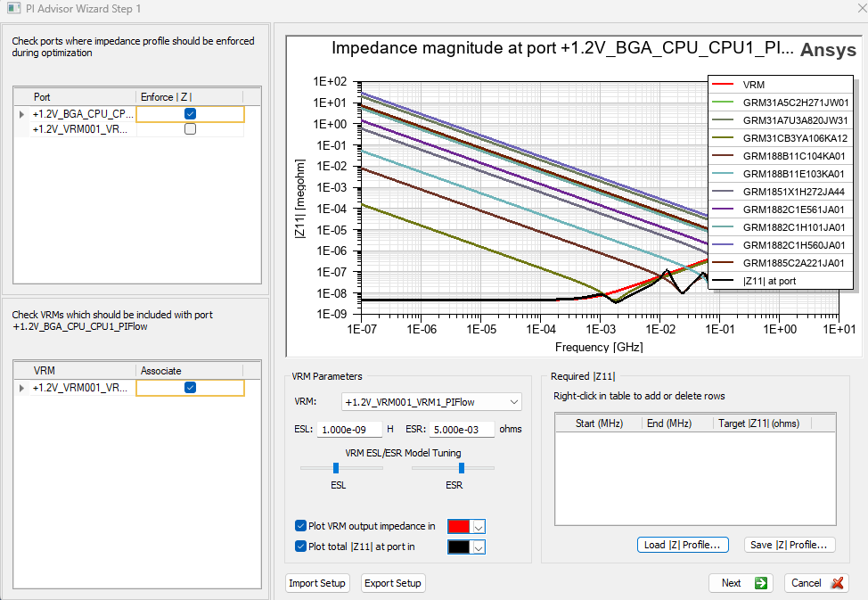Click the Save |Z| Profile button

coord(789,545)
